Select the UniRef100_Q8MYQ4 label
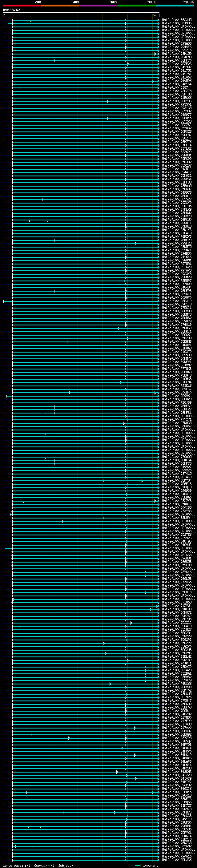This screenshot has height=868, width=197. [x=177, y=480]
